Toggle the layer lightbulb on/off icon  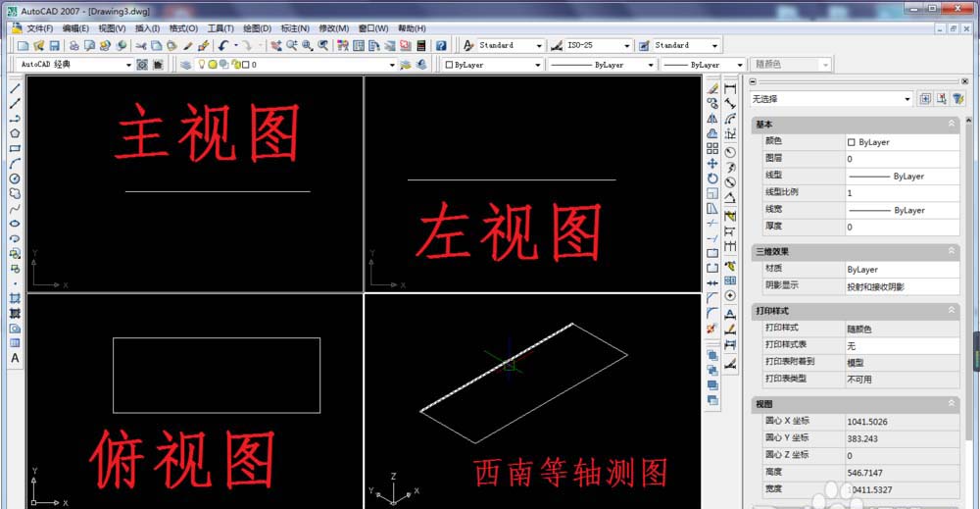pyautogui.click(x=203, y=65)
